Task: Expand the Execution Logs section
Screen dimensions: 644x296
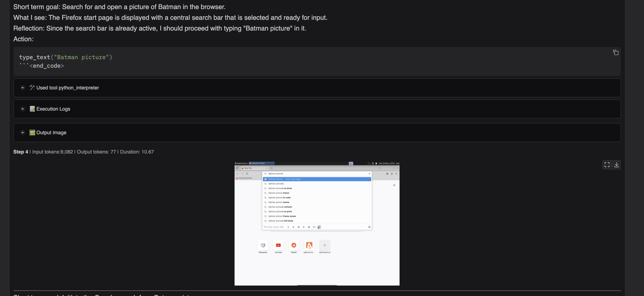Action: coord(23,109)
